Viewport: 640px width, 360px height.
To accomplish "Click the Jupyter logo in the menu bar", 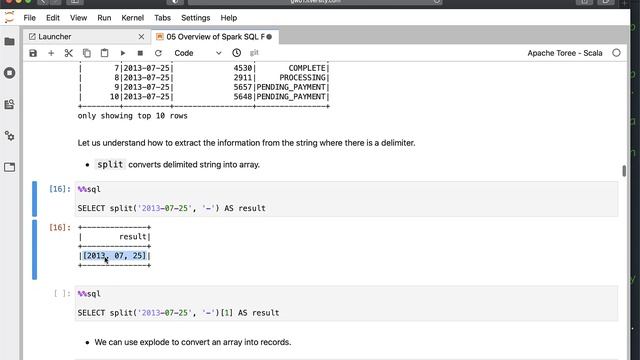I will [9, 18].
